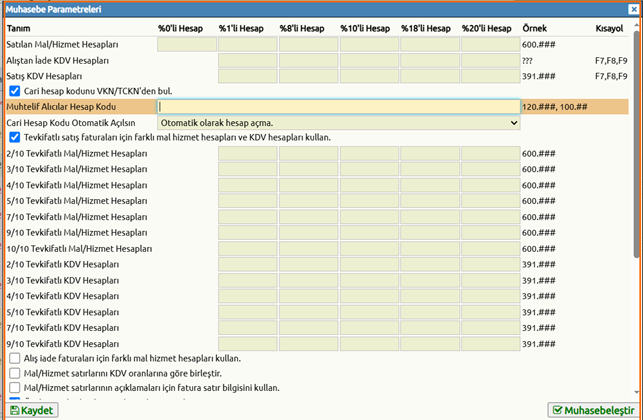Click %20'li Hesap field for Satılan Mal/Hizmet
Viewport: 643px width, 420px height.
coord(490,44)
